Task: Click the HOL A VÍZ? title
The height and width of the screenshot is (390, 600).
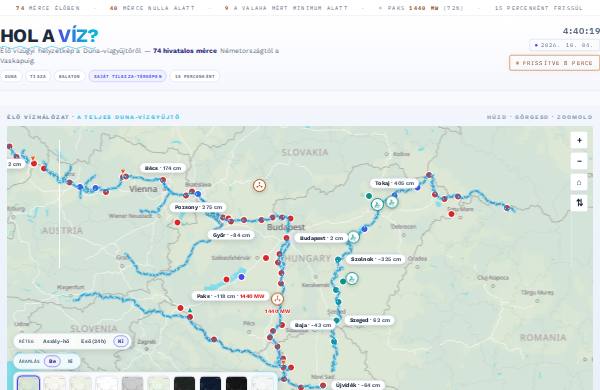Action: click(x=49, y=36)
